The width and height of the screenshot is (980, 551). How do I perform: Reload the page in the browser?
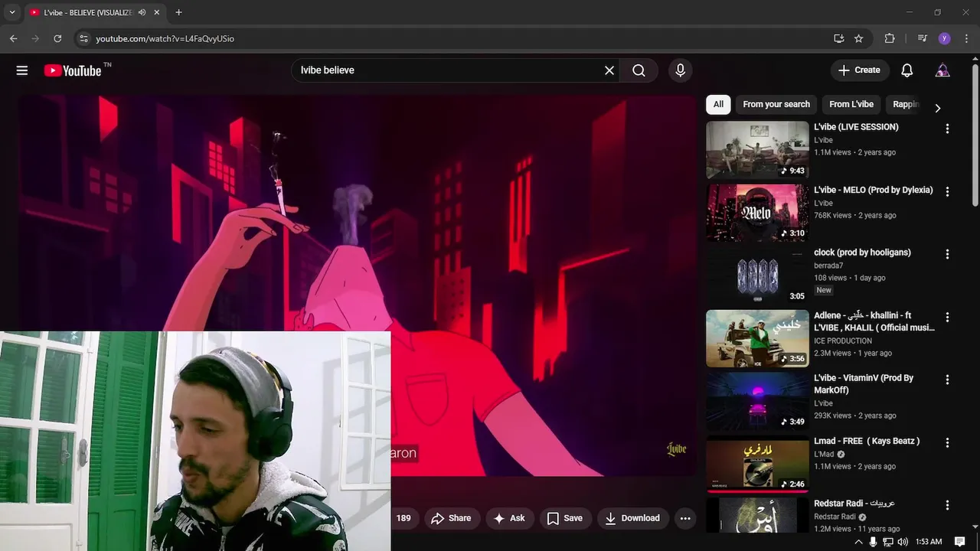point(57,38)
